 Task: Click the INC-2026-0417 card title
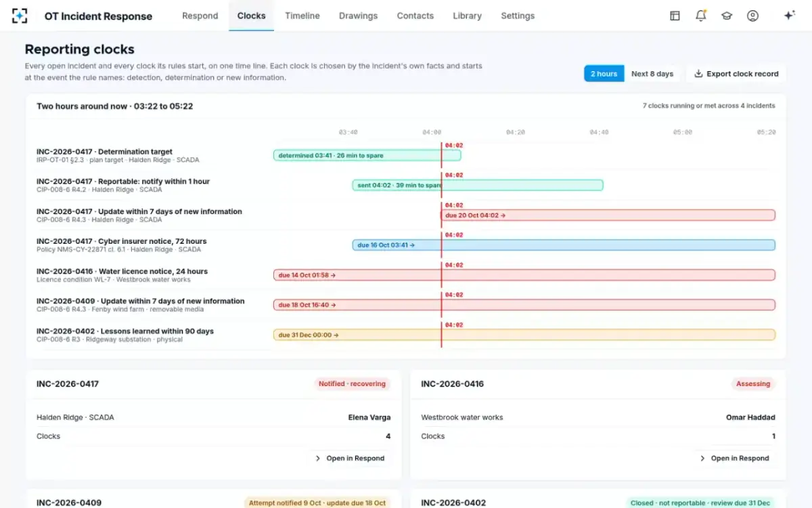click(68, 384)
